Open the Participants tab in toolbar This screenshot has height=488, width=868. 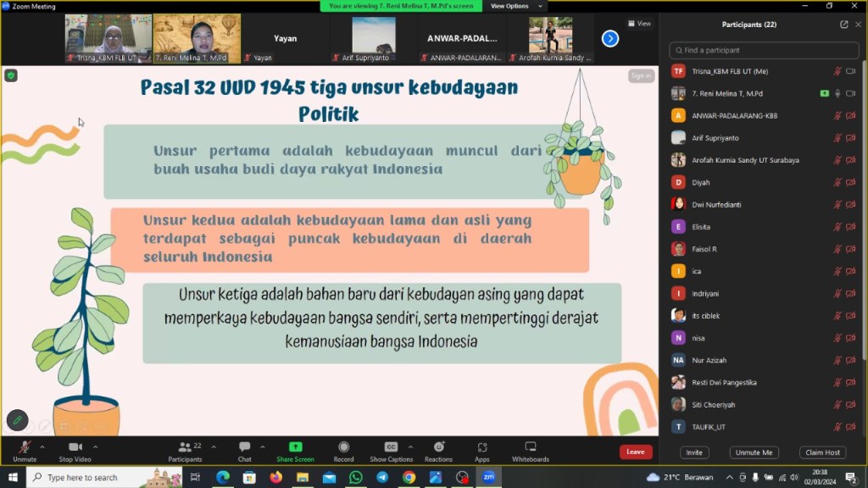tap(185, 450)
